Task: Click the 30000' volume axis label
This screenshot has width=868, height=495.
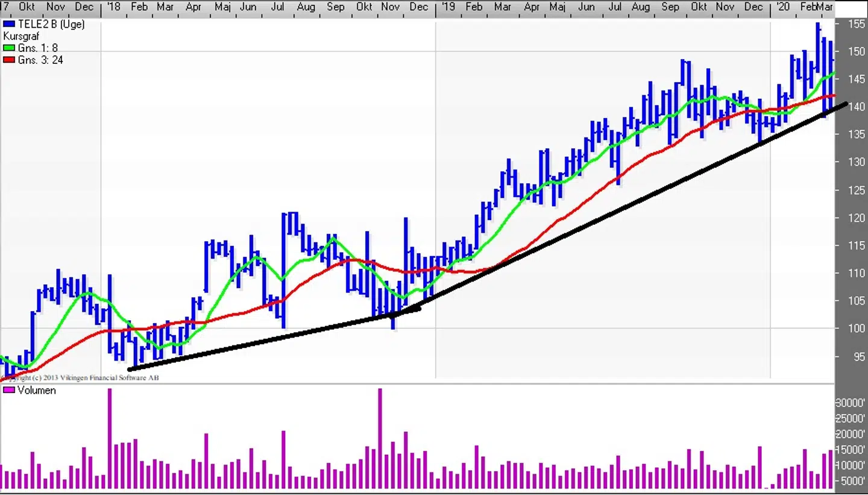Action: click(851, 403)
